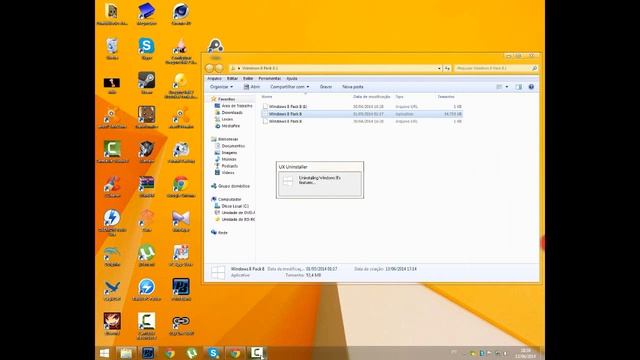Image resolution: width=640 pixels, height=360 pixels.
Task: Click the clock in the system tray
Action: [526, 353]
